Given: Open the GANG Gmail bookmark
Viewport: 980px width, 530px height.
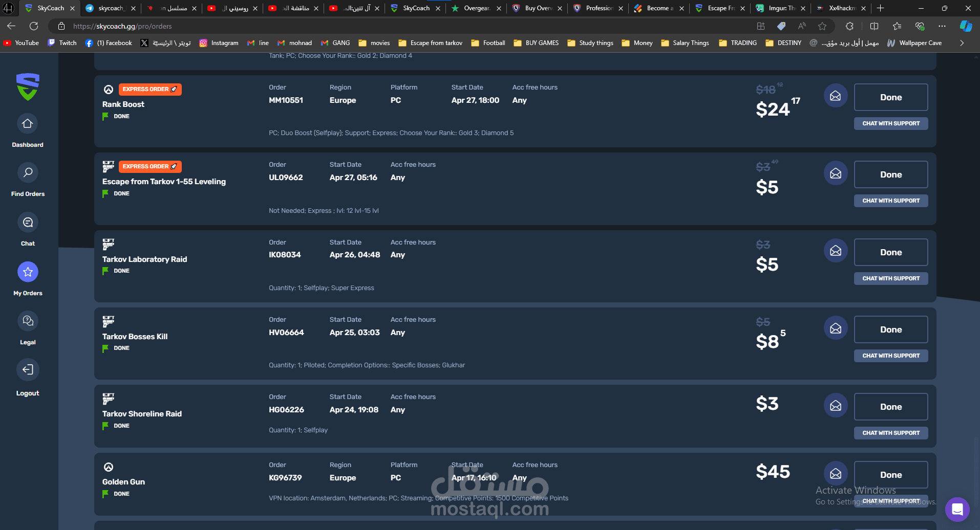Looking at the screenshot, I should (335, 43).
